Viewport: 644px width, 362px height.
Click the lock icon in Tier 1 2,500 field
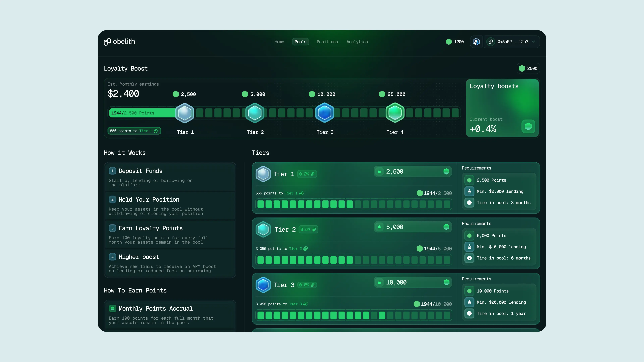pyautogui.click(x=379, y=171)
